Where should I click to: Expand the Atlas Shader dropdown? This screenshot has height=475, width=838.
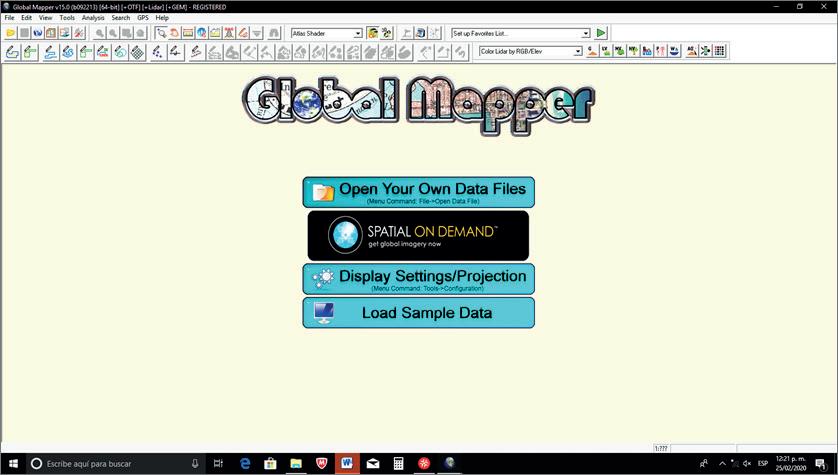[x=358, y=34]
